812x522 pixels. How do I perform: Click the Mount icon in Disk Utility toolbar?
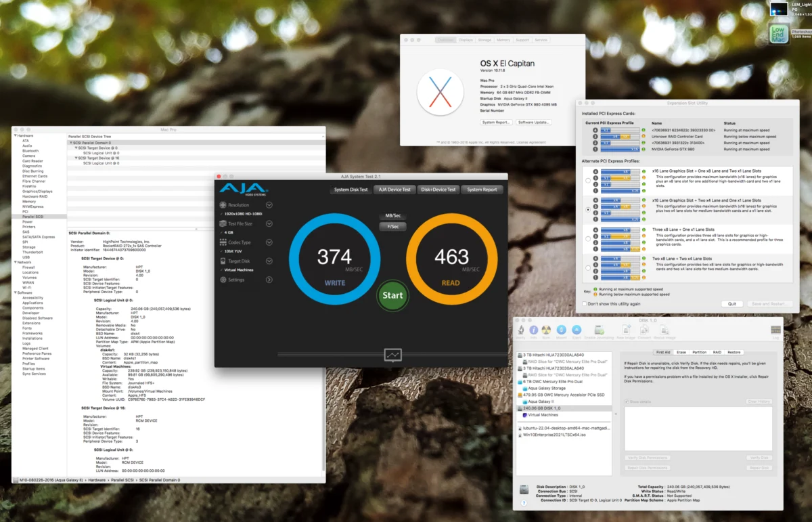[x=562, y=330]
